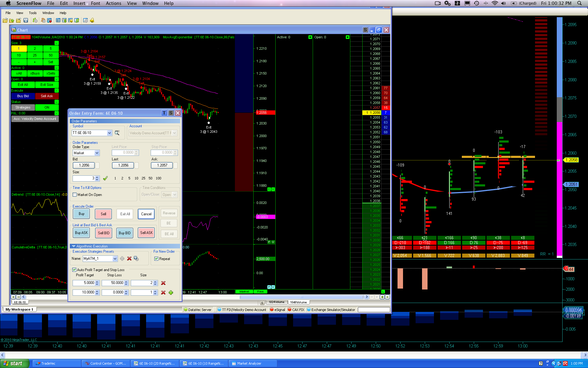Toggle the Repeat checkbox for new order
588x368 pixels.
(156, 259)
